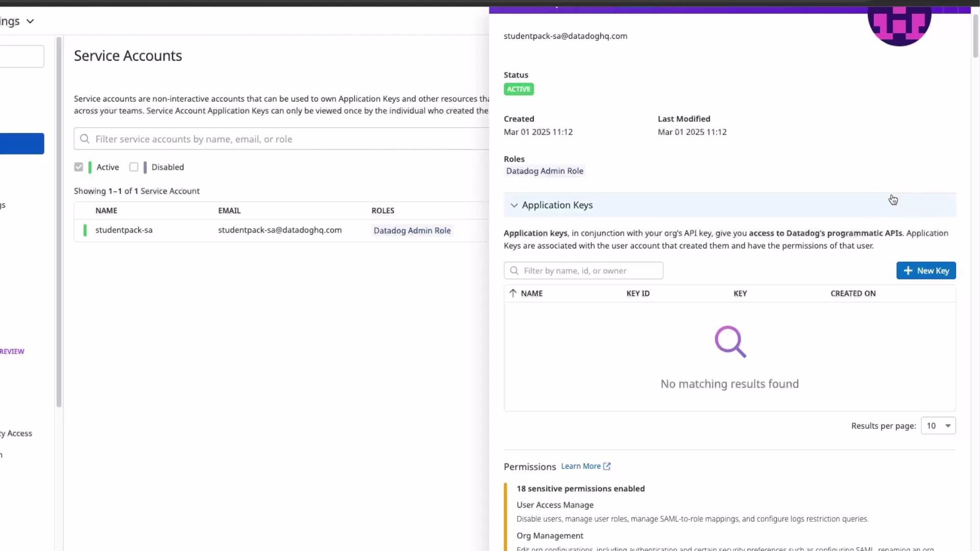
Task: Click the studentpack-sa@datadoghq.com text in detail panel
Action: (566, 36)
